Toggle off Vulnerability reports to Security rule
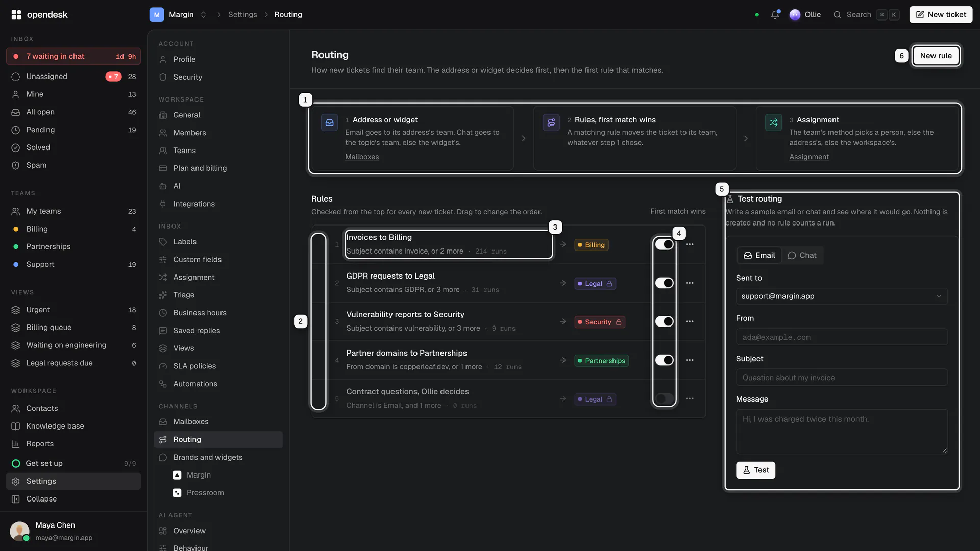The image size is (980, 551). pos(665,321)
